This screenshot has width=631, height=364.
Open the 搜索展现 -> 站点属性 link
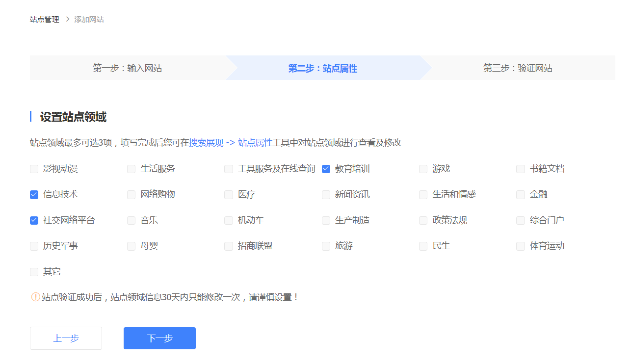(231, 143)
